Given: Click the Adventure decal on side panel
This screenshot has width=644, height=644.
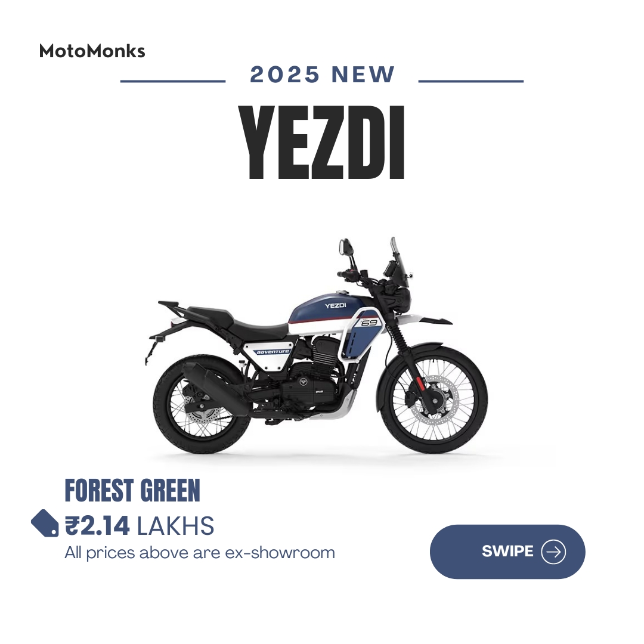Looking at the screenshot, I should [x=273, y=352].
